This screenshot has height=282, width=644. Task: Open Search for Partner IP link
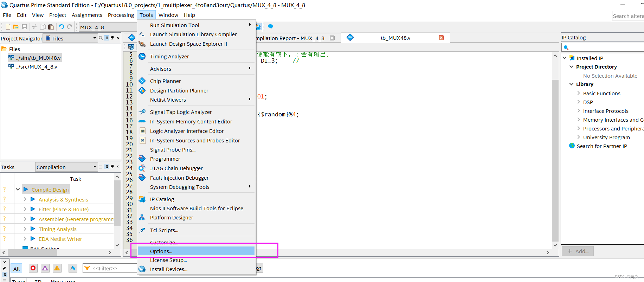[602, 146]
